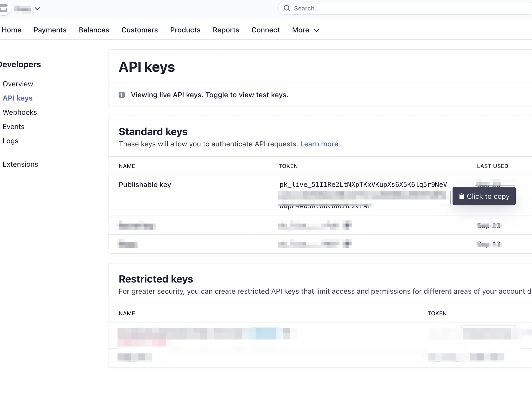Click into the Search input field
This screenshot has width=532, height=395.
390,9
